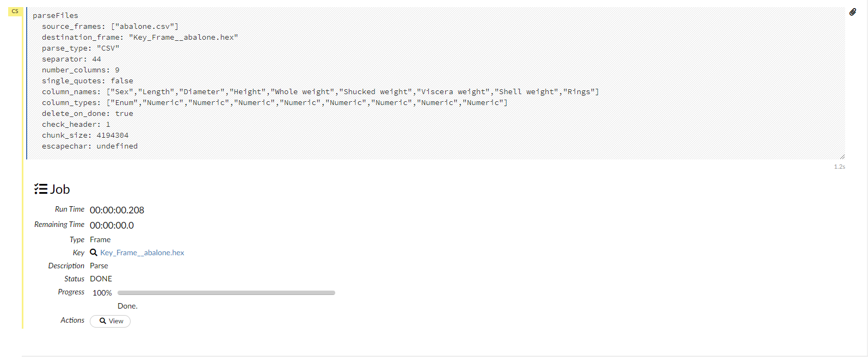The width and height of the screenshot is (868, 357).
Task: Select the destination_frame line in the cell
Action: click(x=139, y=37)
